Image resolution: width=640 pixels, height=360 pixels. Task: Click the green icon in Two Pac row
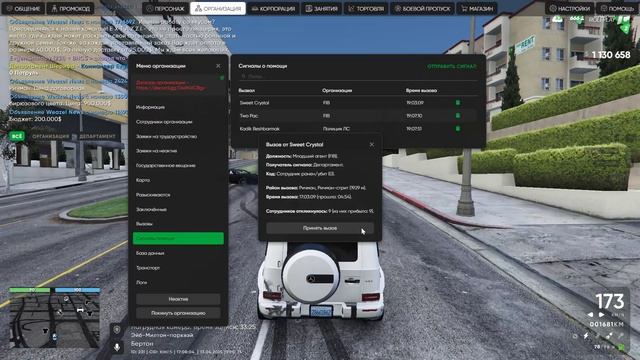coord(458,116)
